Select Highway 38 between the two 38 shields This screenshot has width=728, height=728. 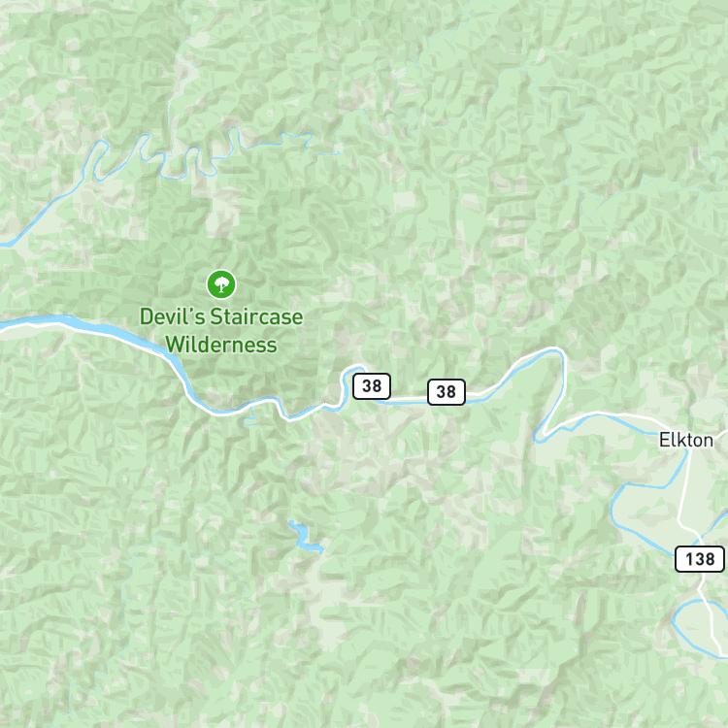(x=409, y=397)
